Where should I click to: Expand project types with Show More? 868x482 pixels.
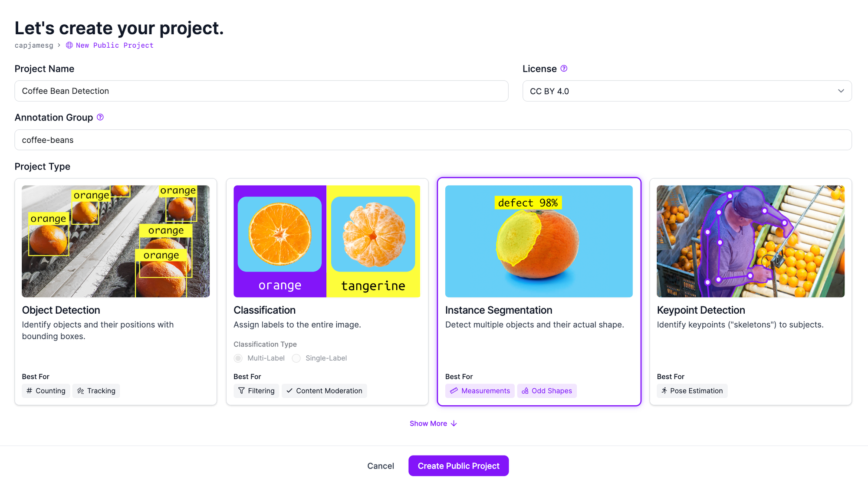[433, 423]
